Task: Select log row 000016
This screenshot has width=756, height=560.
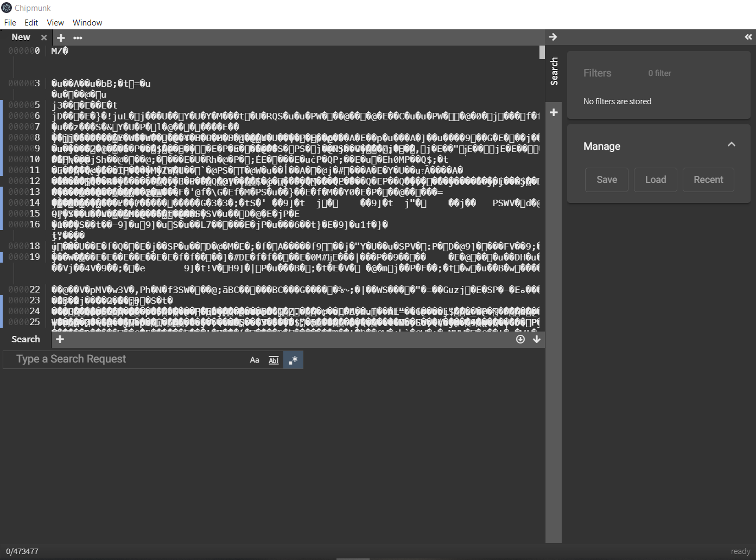Action: click(271, 225)
